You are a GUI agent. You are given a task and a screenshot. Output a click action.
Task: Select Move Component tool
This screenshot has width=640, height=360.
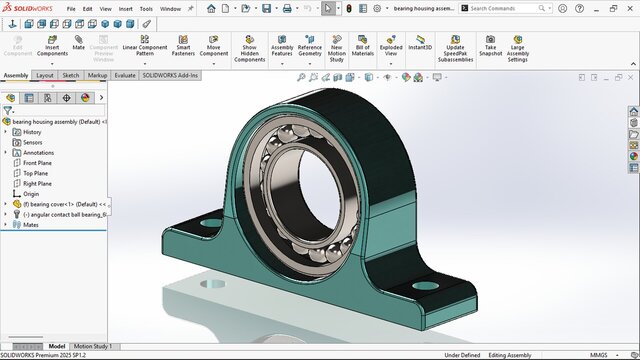(x=213, y=46)
